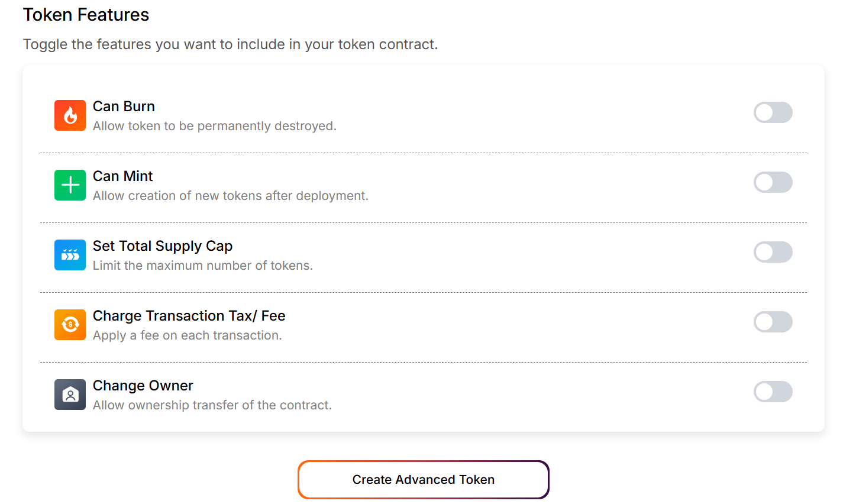The width and height of the screenshot is (843, 504).
Task: Toggle Set Total Supply Cap on
Action: click(773, 252)
